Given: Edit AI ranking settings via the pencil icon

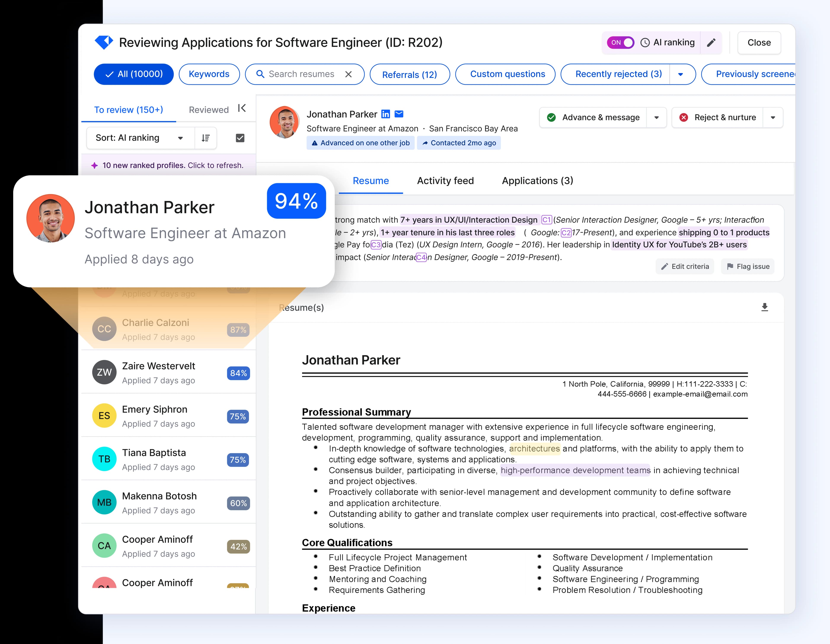Looking at the screenshot, I should 711,43.
